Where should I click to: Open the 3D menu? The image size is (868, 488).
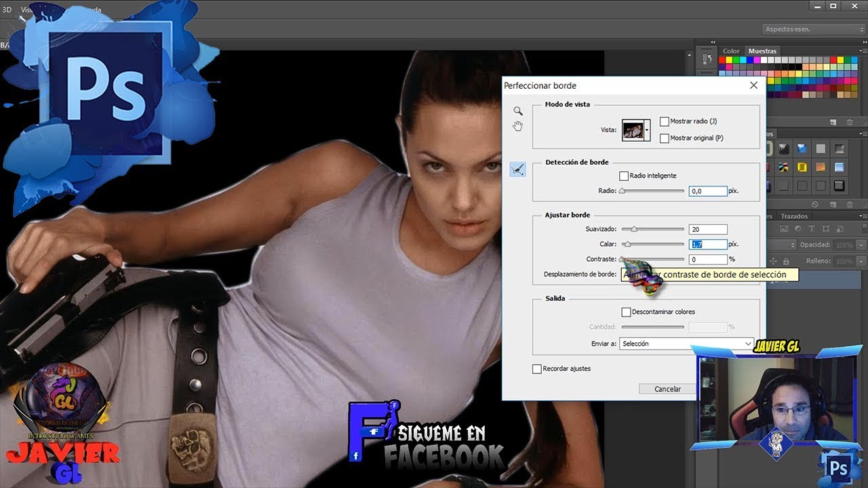pyautogui.click(x=7, y=10)
